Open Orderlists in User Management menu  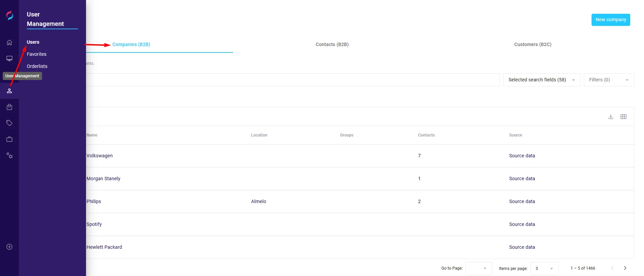pyautogui.click(x=37, y=66)
